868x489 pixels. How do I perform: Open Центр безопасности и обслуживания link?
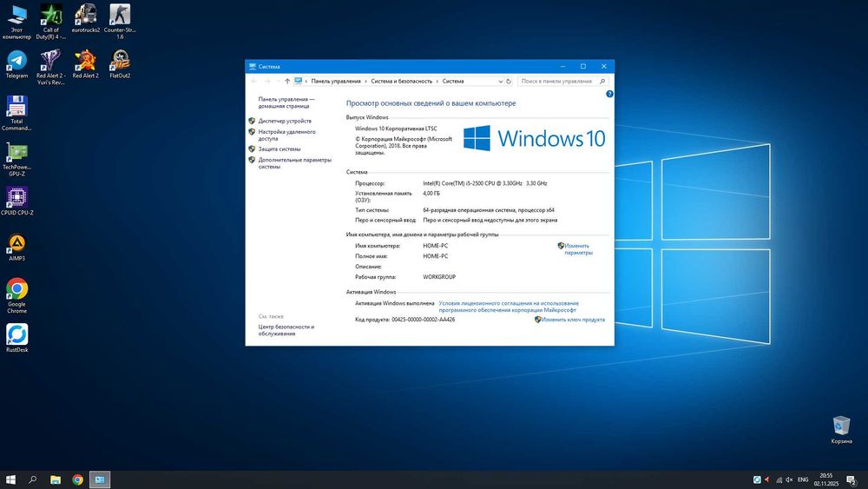click(286, 330)
